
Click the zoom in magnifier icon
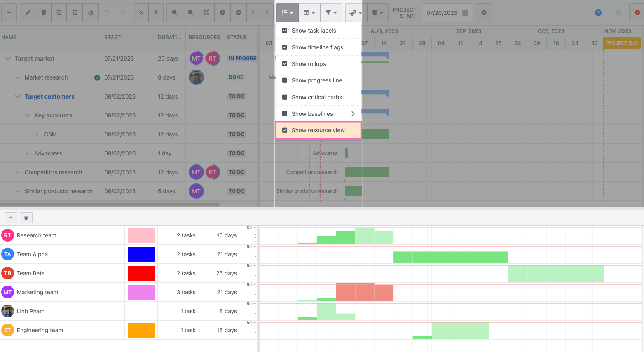[x=175, y=13]
